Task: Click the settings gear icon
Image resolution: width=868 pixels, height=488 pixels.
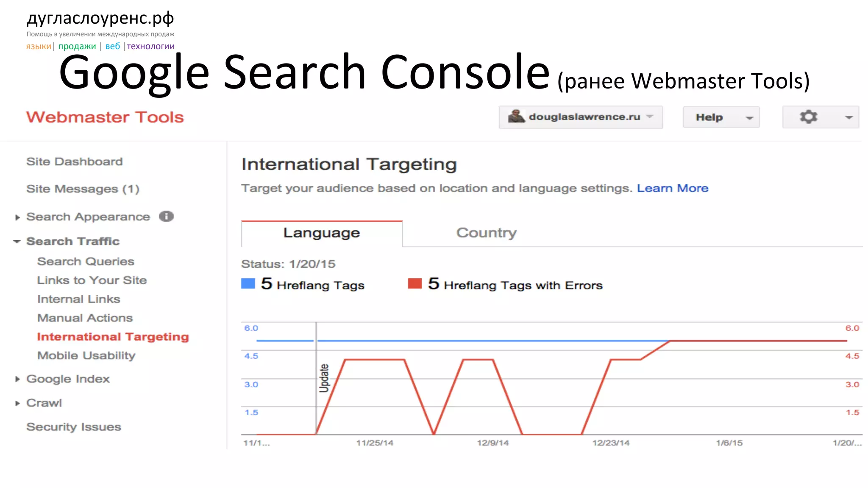Action: tap(808, 117)
